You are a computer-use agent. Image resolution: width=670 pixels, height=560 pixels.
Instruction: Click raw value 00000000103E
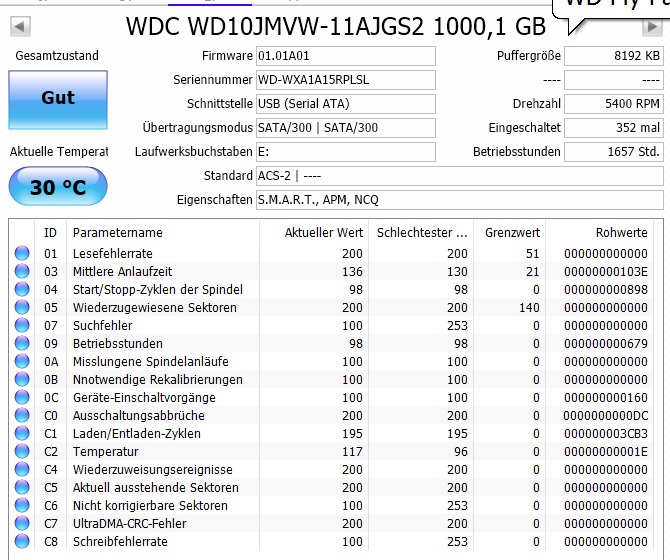[606, 272]
